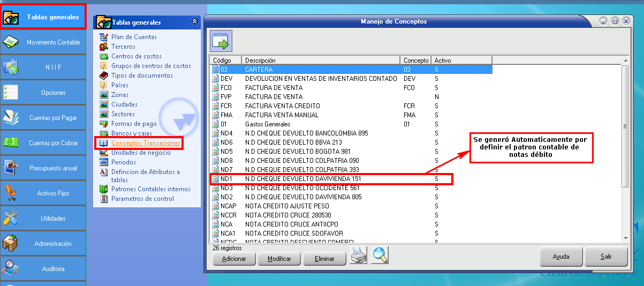Click the Auditoria sidebar icon
The width and height of the screenshot is (644, 286).
tap(11, 268)
